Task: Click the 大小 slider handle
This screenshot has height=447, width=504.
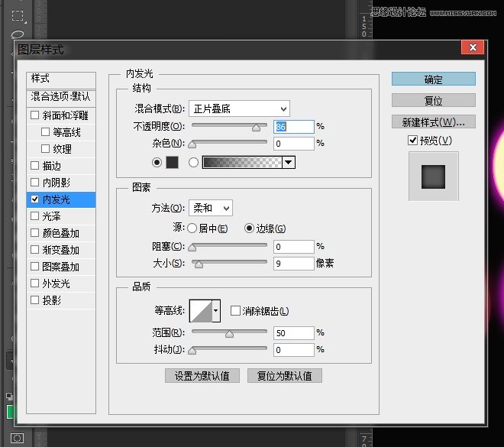Action: pyautogui.click(x=199, y=264)
